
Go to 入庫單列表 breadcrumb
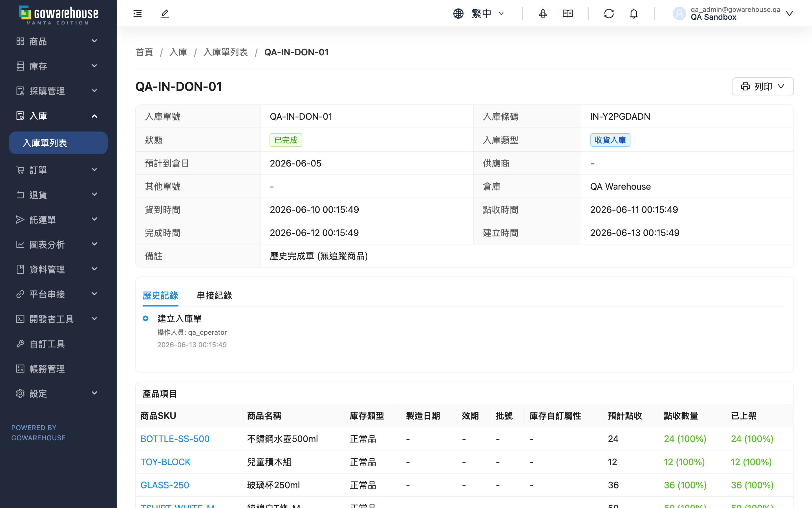coord(226,52)
